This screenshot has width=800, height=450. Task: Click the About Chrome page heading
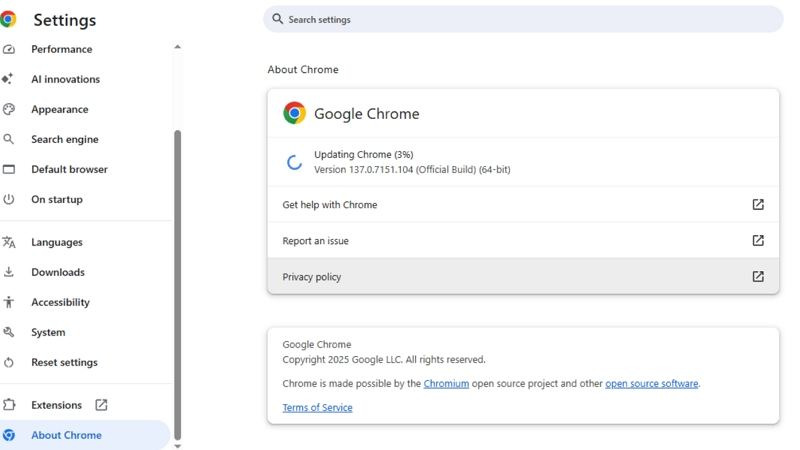click(303, 69)
